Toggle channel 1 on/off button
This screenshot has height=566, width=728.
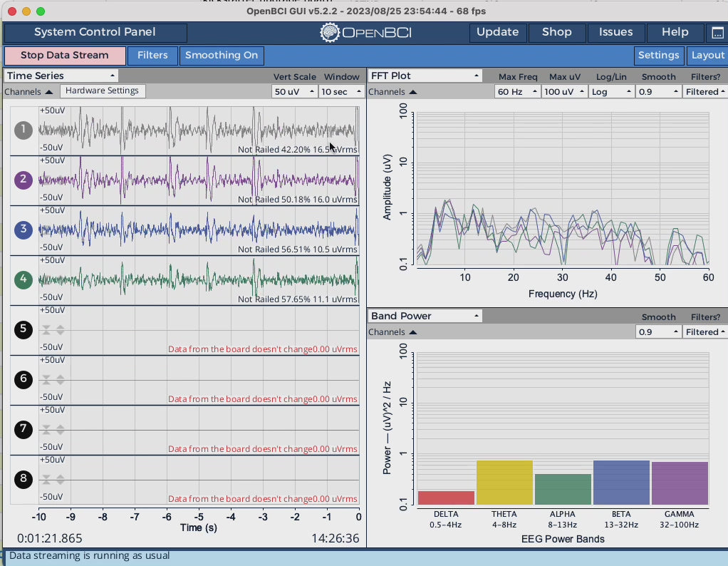[x=24, y=130]
